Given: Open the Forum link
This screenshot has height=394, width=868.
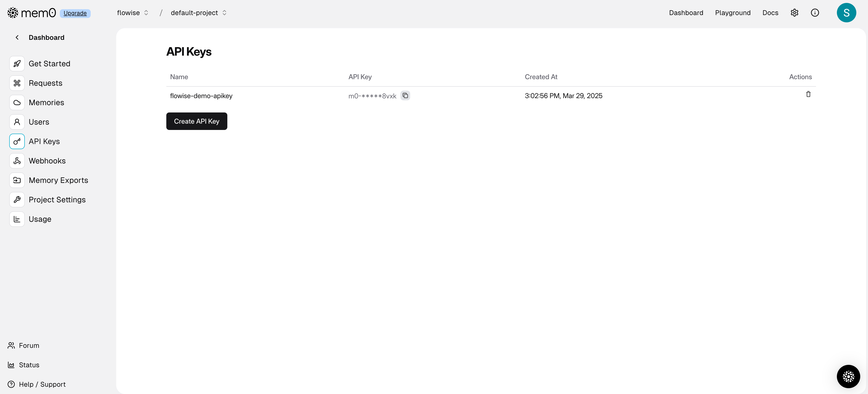Looking at the screenshot, I should pos(29,345).
